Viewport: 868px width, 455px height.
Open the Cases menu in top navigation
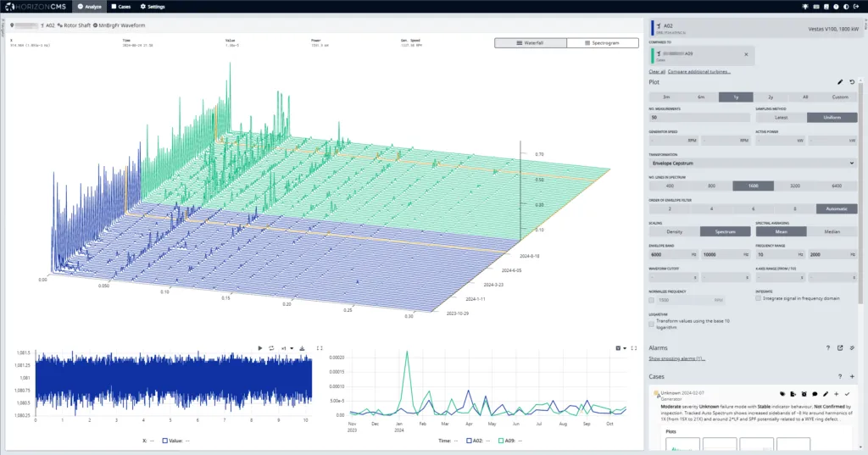point(120,6)
